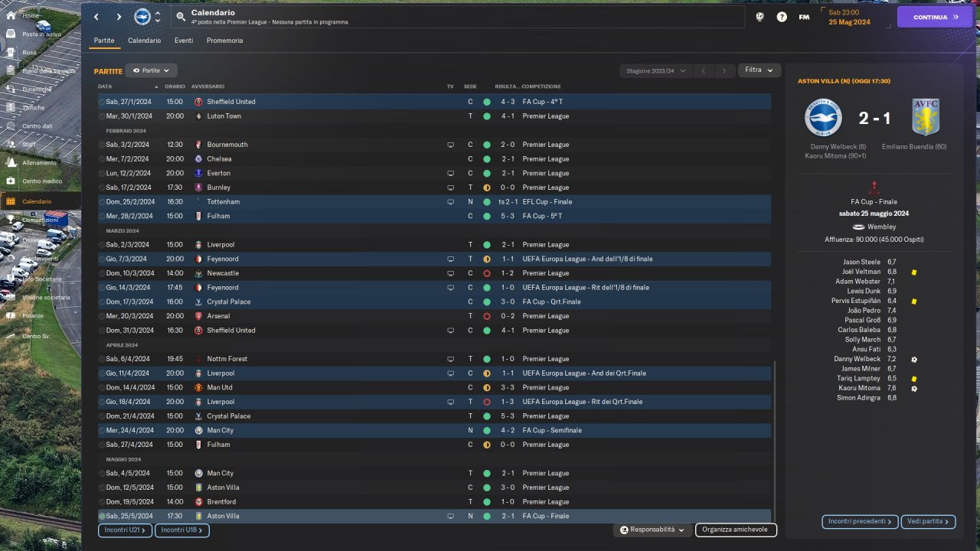Screen dimensions: 980x551
Task: Open Incontri U21 fixtures
Action: 126,530
